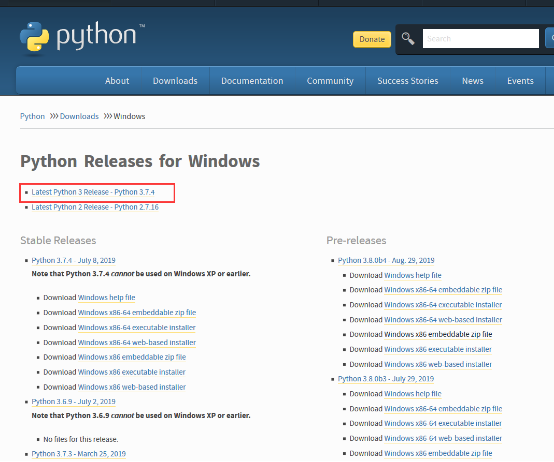554x462 pixels.
Task: Go to Downloads in the breadcrumb
Action: point(79,116)
